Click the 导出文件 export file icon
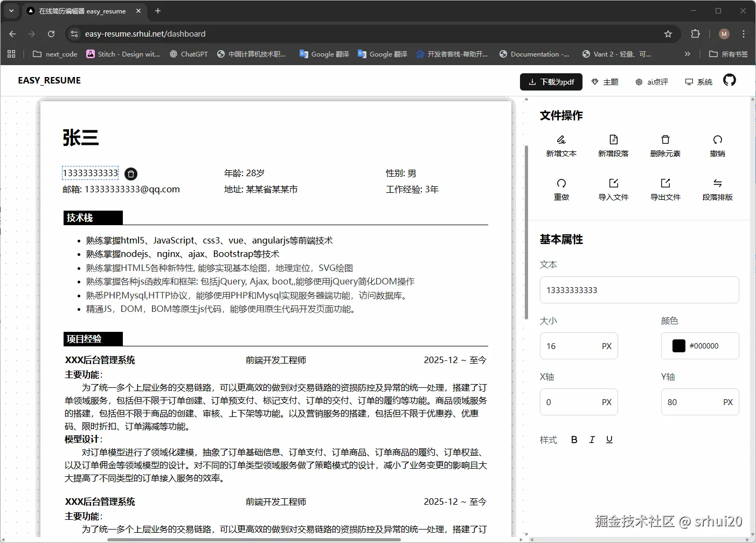Image resolution: width=756 pixels, height=543 pixels. click(665, 183)
